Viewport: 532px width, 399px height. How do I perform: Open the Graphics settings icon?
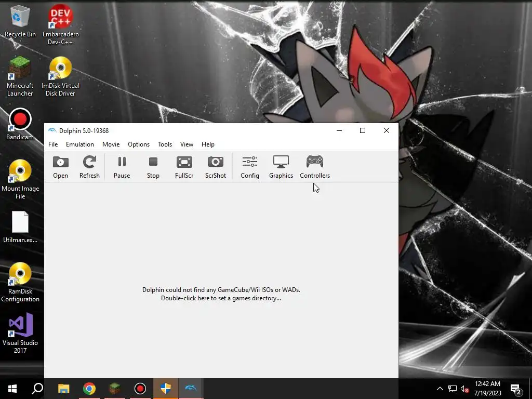281,167
